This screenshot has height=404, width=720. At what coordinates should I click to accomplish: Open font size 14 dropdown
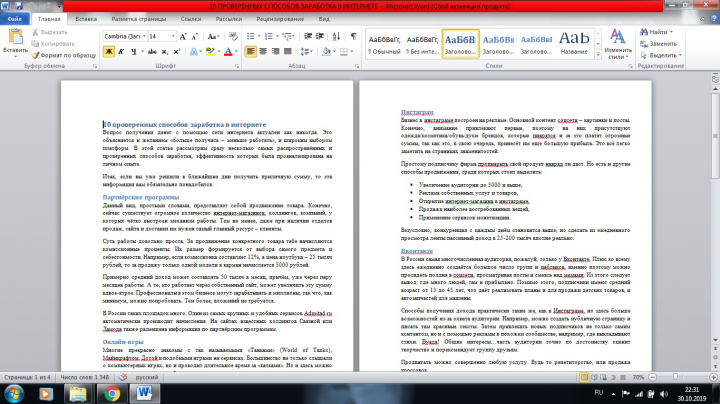pyautogui.click(x=173, y=36)
